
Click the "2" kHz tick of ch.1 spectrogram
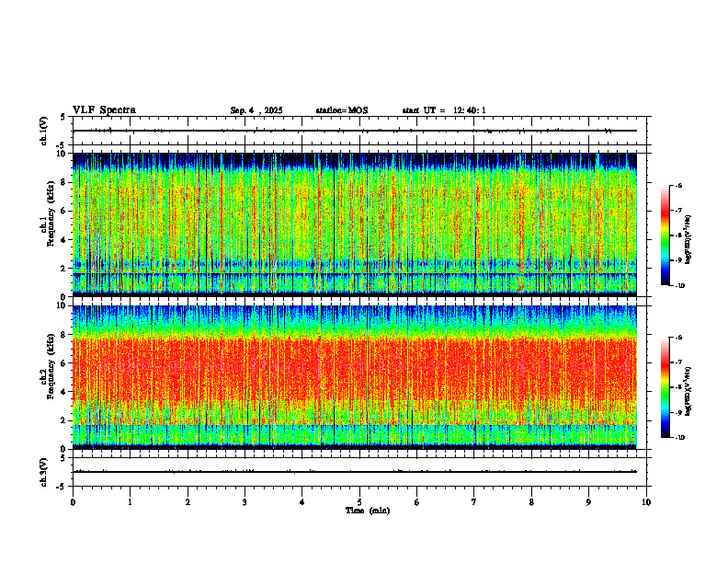[x=64, y=268]
